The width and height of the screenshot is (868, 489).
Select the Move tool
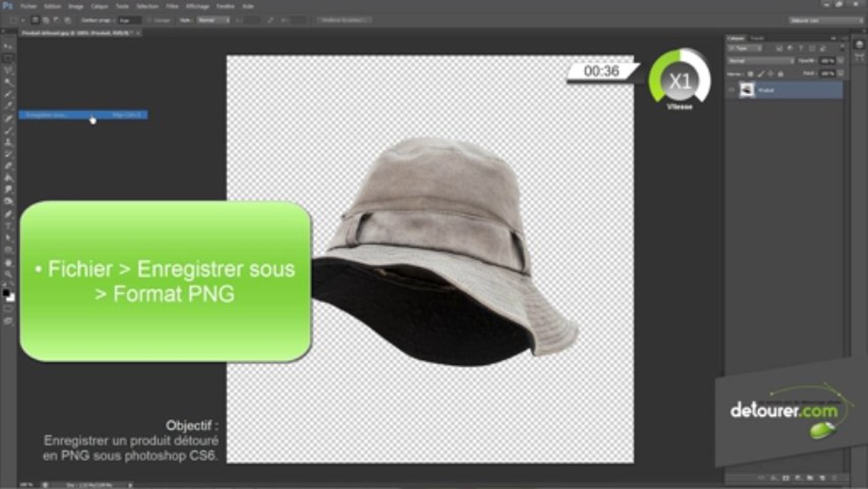click(x=9, y=46)
